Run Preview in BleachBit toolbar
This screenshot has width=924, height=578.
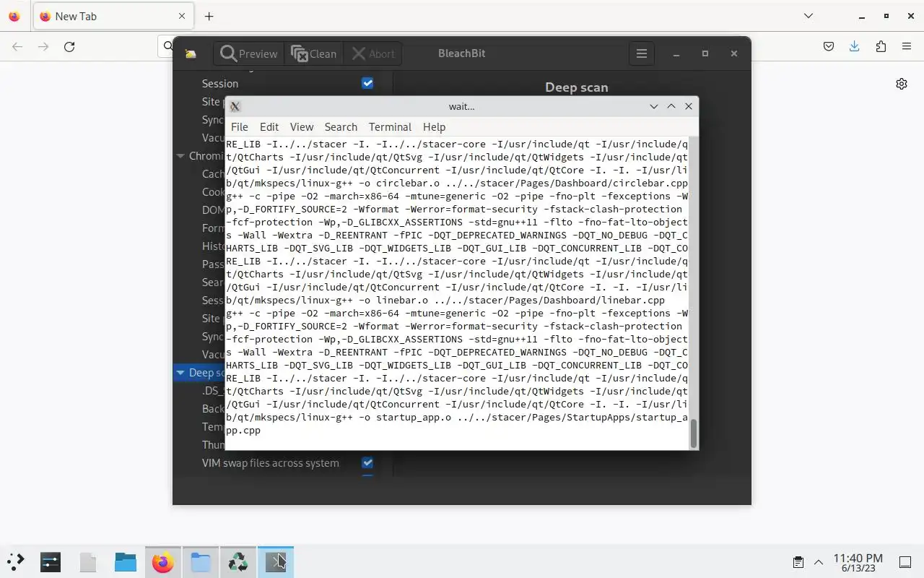coord(249,53)
